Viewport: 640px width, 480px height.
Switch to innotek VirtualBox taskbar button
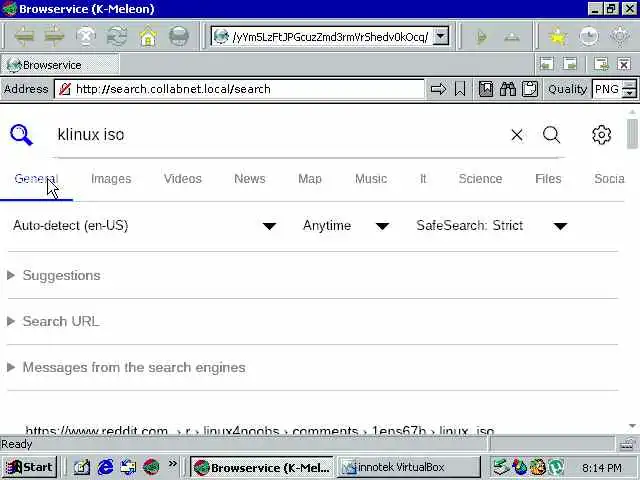[x=409, y=467]
